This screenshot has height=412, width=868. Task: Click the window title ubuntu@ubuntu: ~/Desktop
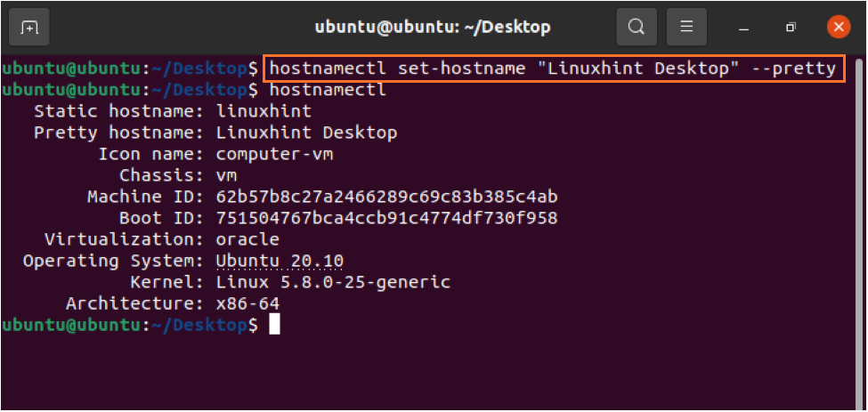(x=433, y=27)
